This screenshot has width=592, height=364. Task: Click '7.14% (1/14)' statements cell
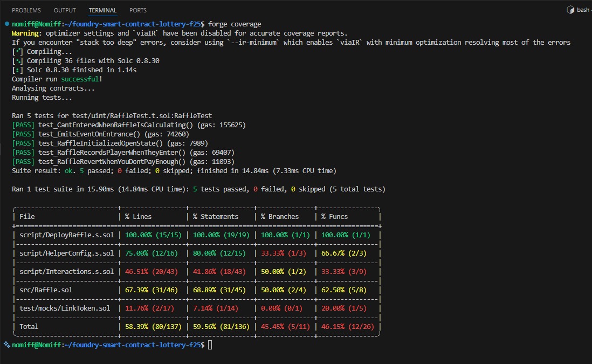pos(216,308)
